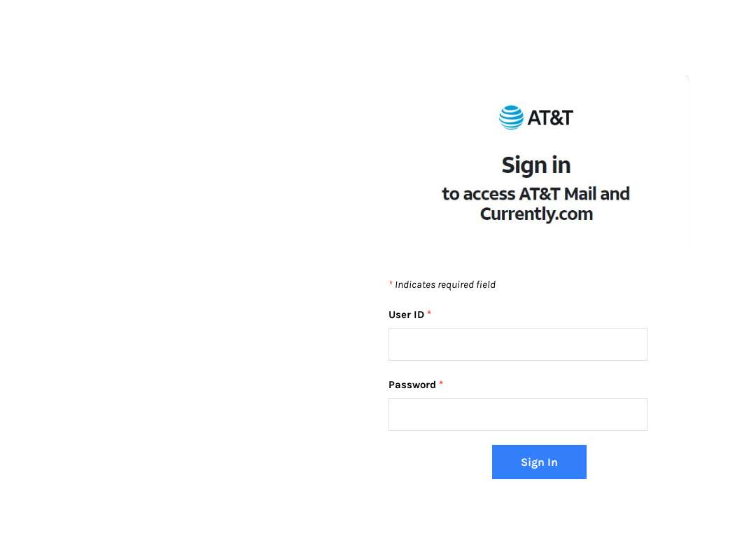Click the Currently.com text in subtitle
Viewport: 756px width, 538px height.
(x=536, y=214)
